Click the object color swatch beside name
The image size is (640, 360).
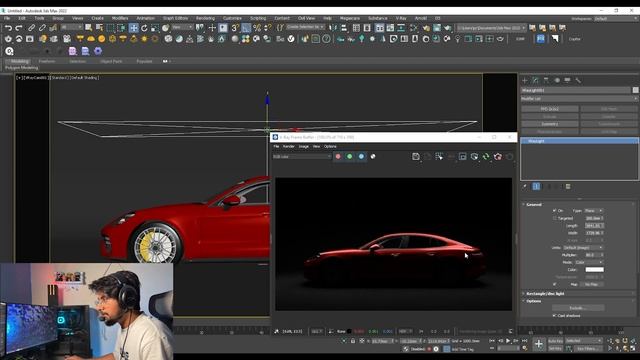(636, 90)
